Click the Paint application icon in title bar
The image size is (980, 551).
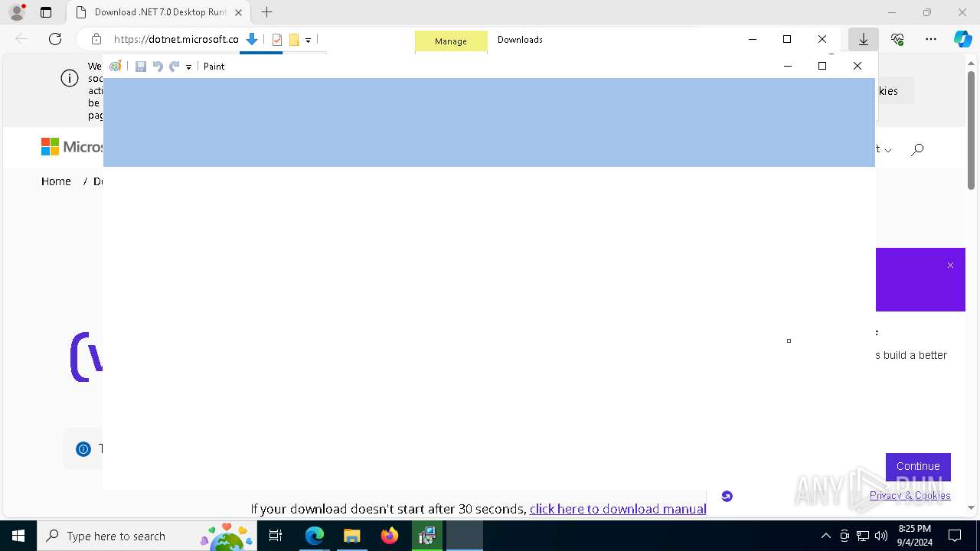tap(116, 67)
